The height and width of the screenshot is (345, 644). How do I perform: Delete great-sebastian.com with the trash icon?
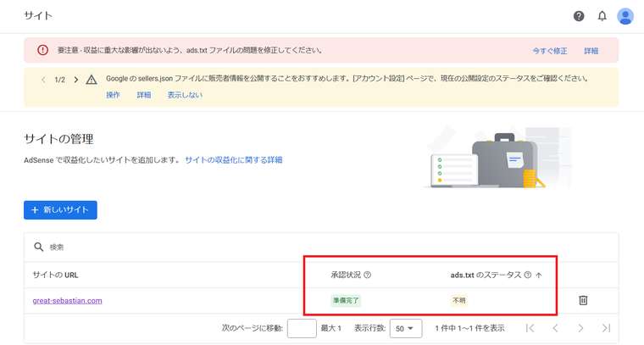pyautogui.click(x=583, y=300)
